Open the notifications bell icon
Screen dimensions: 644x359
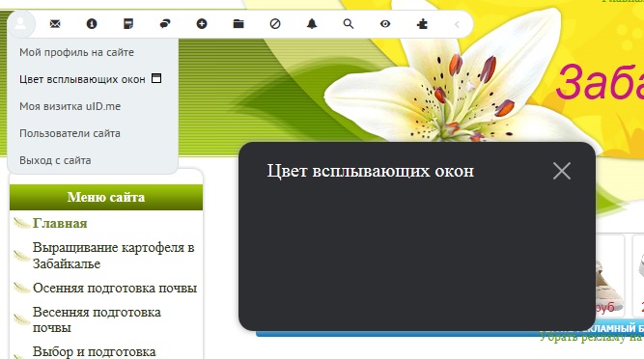pyautogui.click(x=312, y=24)
